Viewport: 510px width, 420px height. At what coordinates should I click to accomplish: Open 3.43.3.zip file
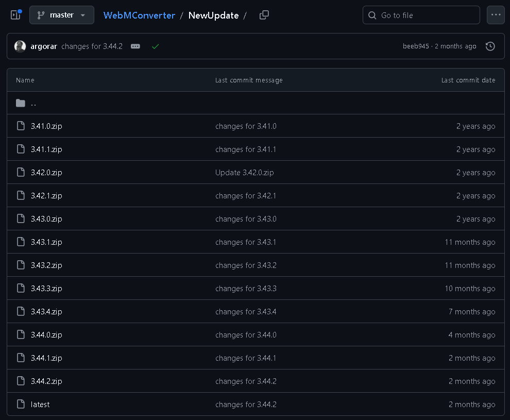pyautogui.click(x=46, y=288)
